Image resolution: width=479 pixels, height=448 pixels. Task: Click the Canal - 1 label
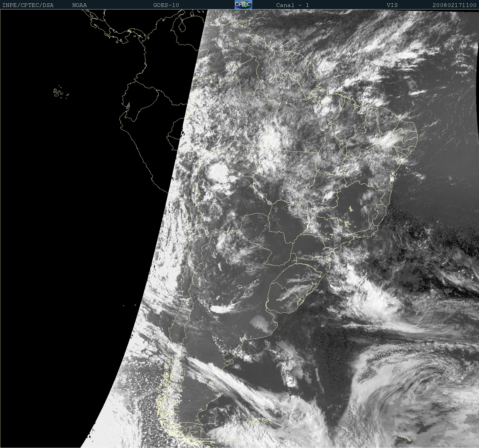[292, 5]
